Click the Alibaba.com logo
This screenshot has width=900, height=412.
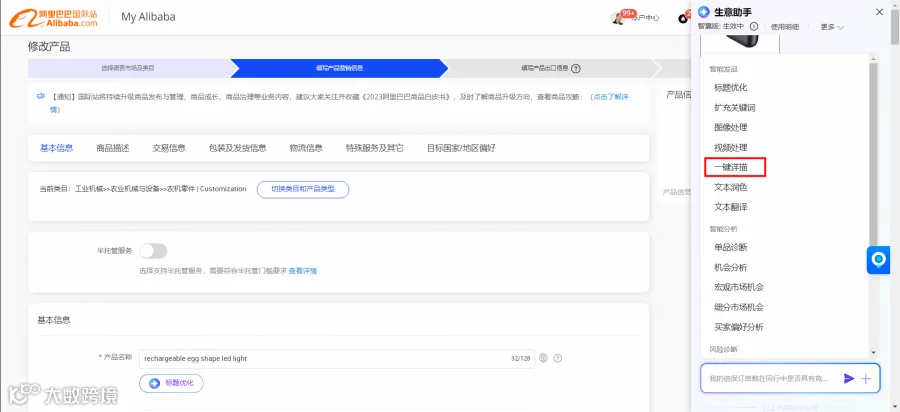53,17
